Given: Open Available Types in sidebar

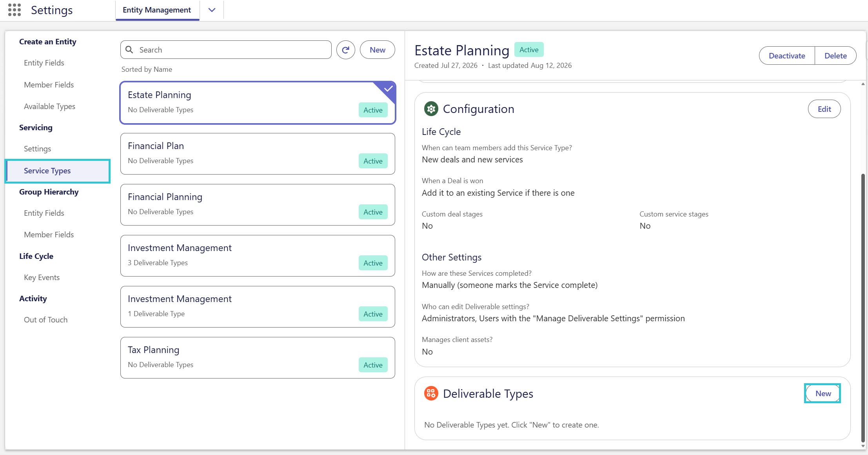Looking at the screenshot, I should [49, 106].
